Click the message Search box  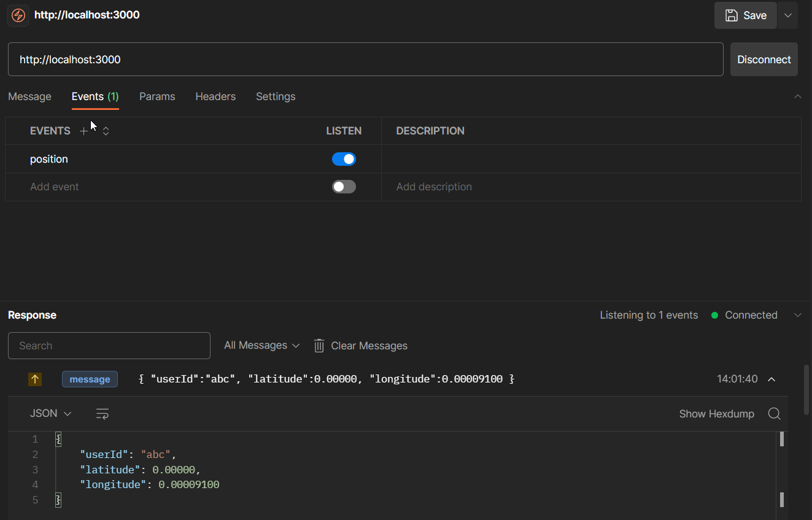pyautogui.click(x=109, y=346)
